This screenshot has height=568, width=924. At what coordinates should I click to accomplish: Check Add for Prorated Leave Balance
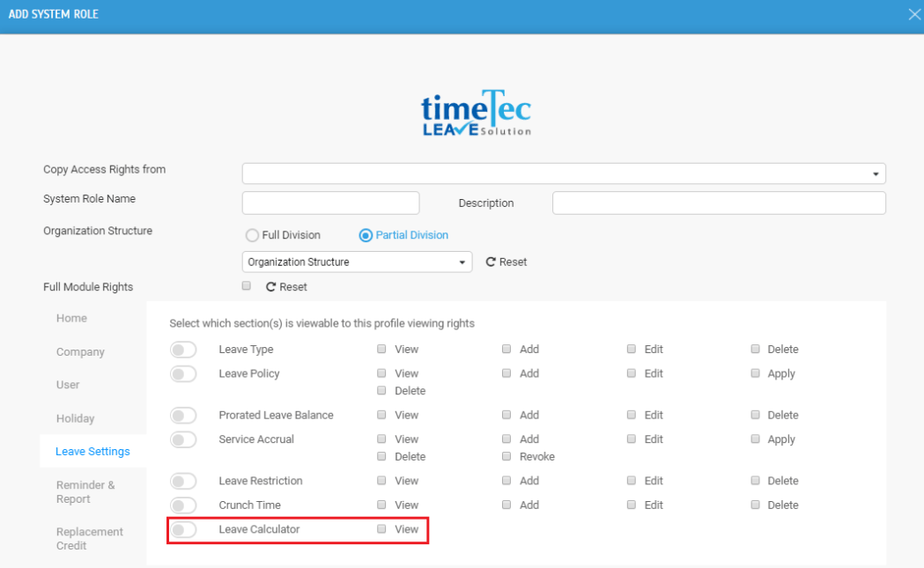[x=506, y=415]
